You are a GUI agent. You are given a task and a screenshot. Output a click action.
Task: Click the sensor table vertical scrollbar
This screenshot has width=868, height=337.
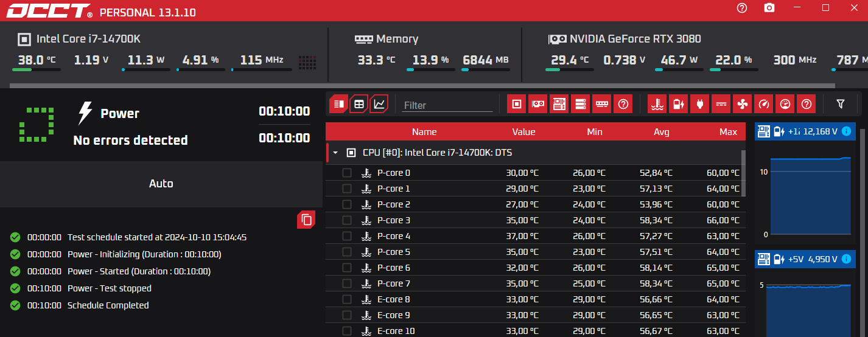(x=743, y=173)
